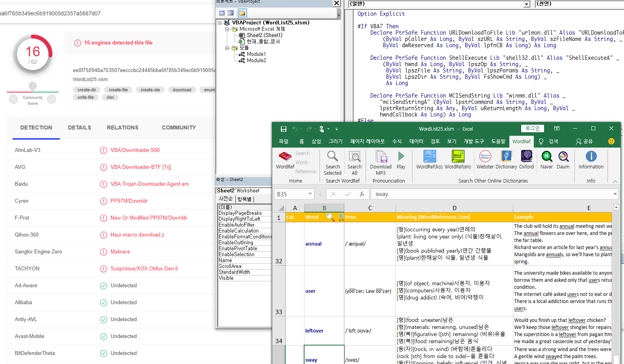Click the WordRef ribbon button

pos(285,160)
